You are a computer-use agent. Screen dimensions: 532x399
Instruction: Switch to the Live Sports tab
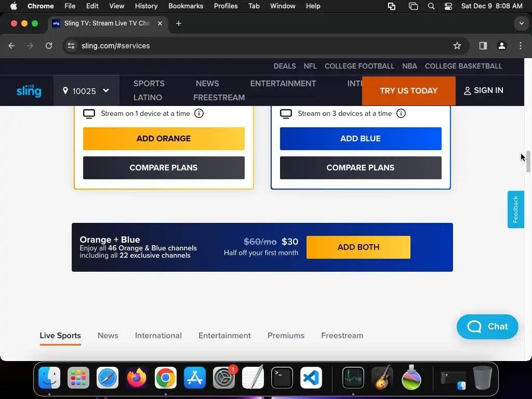click(60, 336)
